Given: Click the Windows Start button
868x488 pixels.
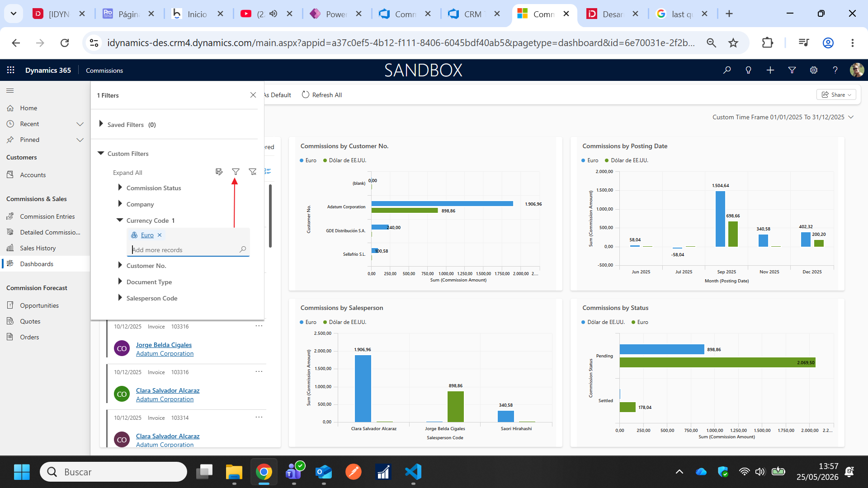Looking at the screenshot, I should (x=22, y=472).
